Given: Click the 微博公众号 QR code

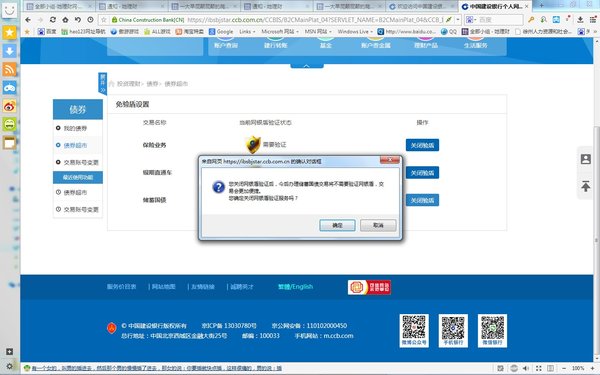Looking at the screenshot, I should coord(414,331).
